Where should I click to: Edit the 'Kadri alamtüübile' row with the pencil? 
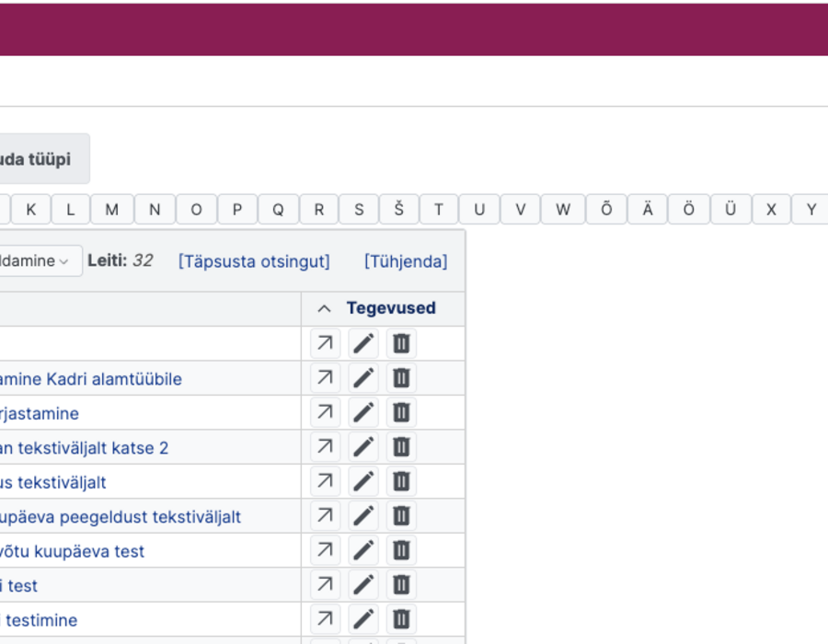(363, 378)
